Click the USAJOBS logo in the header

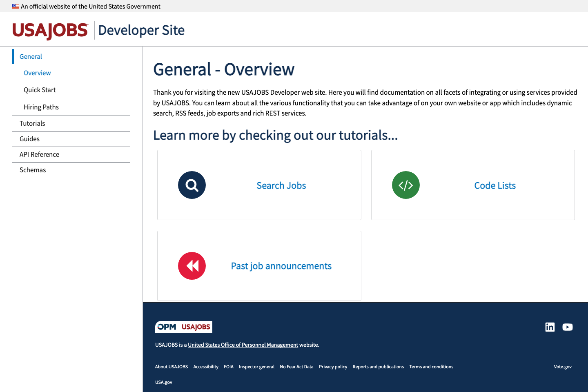click(x=50, y=30)
